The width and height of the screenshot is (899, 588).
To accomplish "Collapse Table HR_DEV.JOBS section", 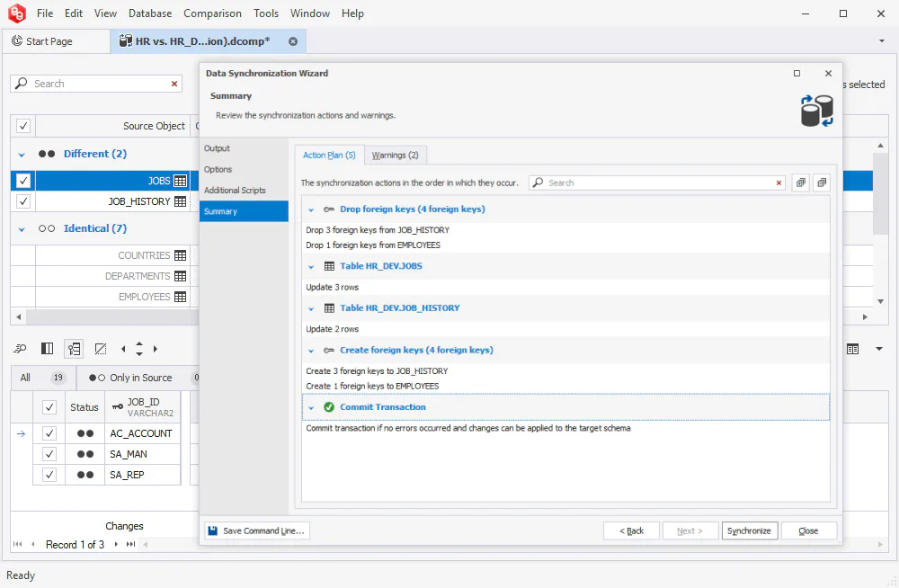I will click(311, 267).
